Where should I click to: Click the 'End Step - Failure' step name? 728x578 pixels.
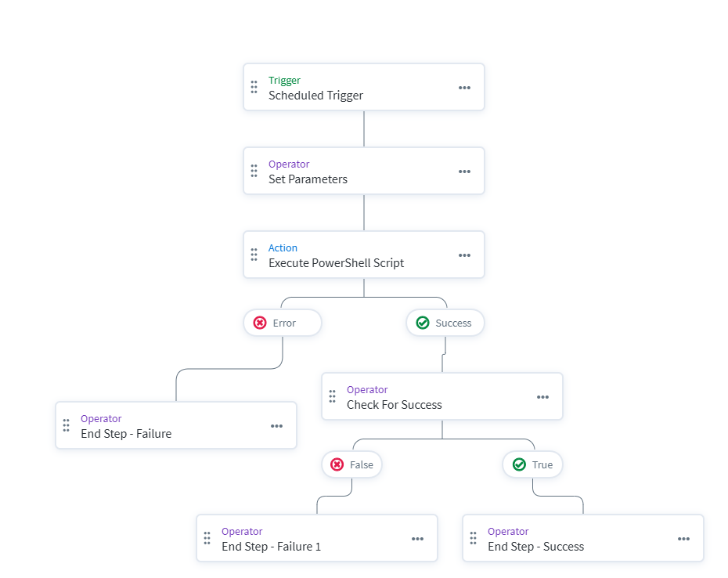(x=126, y=434)
